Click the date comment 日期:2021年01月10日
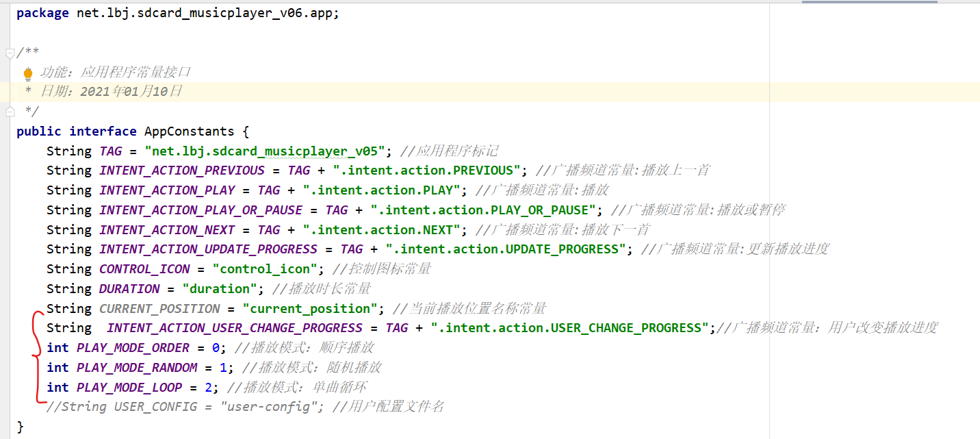980x439 pixels. pyautogui.click(x=111, y=91)
